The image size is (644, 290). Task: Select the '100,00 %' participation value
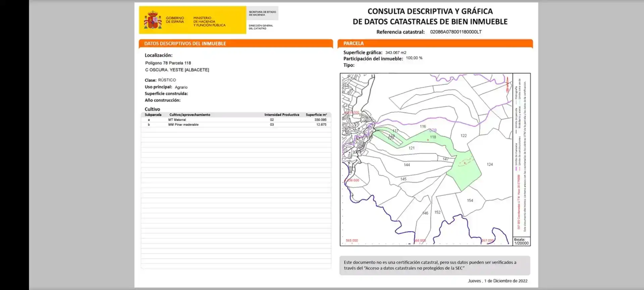coord(414,58)
